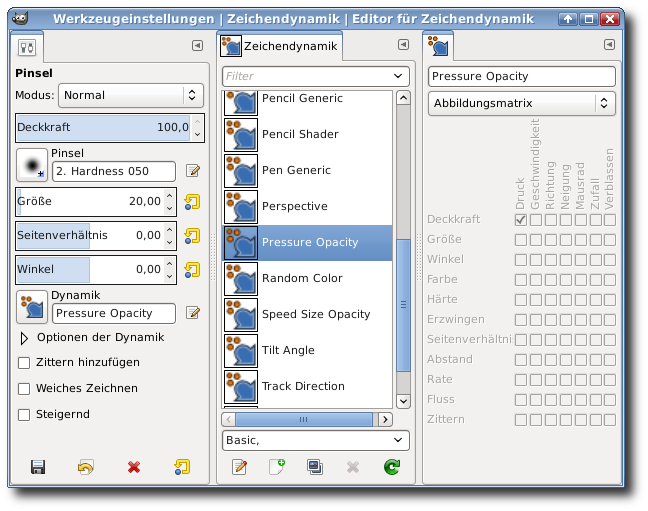Check Farbe Druck matrix checkbox

tap(521, 279)
